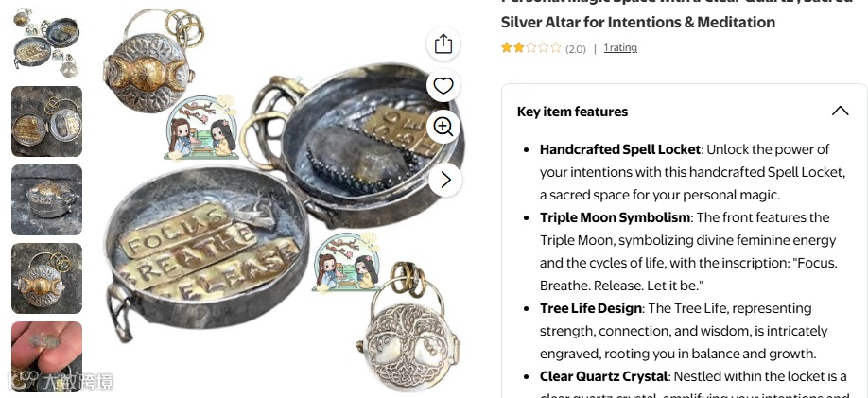Add item to favorites with heart icon
Screen dimensions: 868x398
(x=443, y=86)
